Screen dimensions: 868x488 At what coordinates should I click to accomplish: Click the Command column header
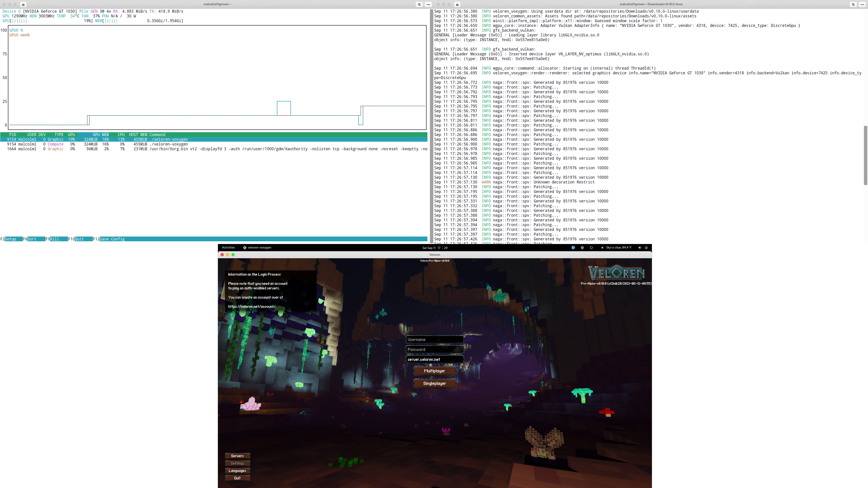(x=157, y=134)
